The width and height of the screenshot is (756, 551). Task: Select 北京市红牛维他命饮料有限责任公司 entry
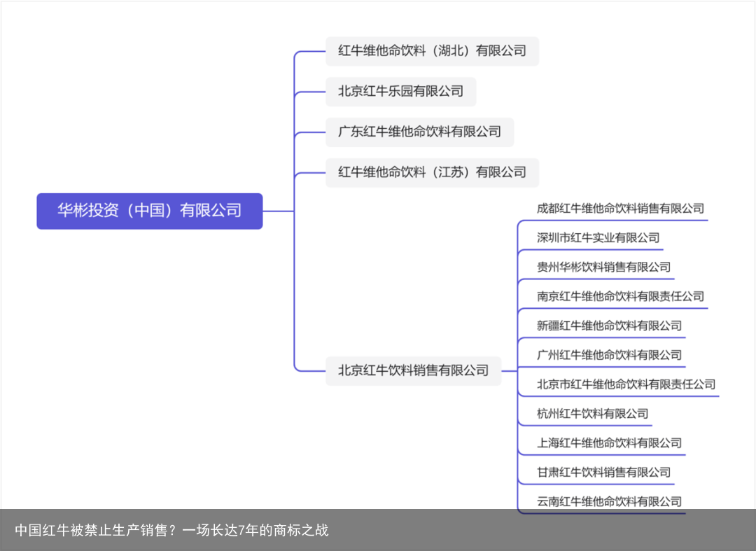click(x=626, y=384)
